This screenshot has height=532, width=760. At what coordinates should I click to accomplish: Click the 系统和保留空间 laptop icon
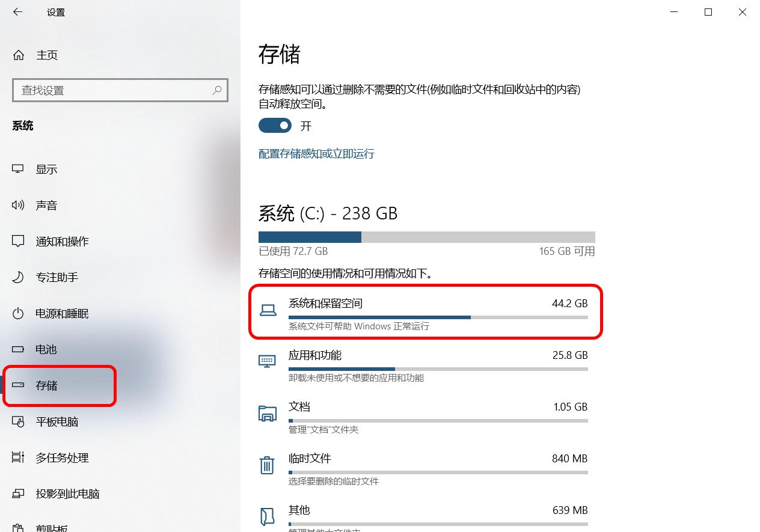[268, 310]
